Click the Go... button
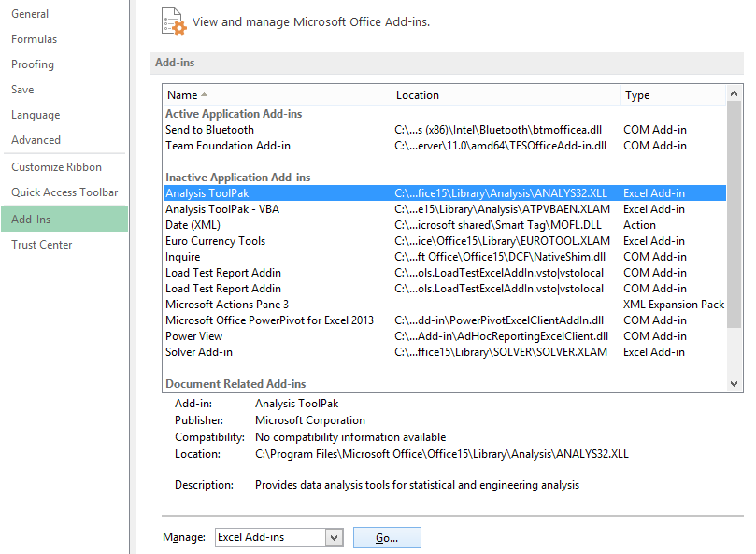756x554 pixels. pos(387,537)
